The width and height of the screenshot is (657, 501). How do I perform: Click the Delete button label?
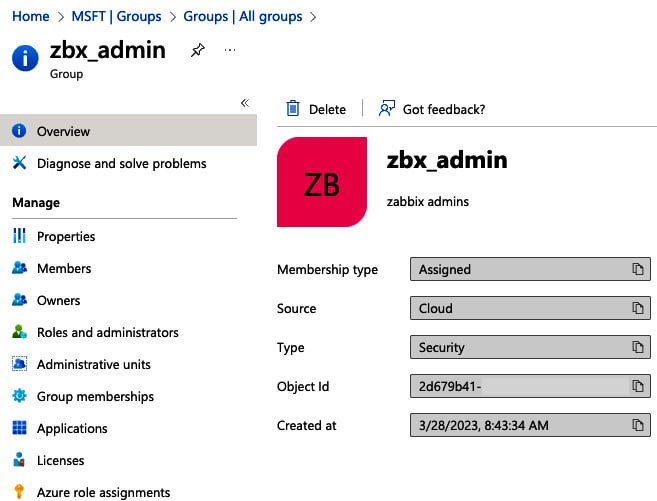327,110
